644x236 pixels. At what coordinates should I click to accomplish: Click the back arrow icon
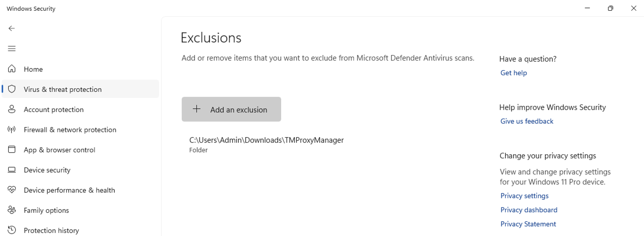pos(12,28)
